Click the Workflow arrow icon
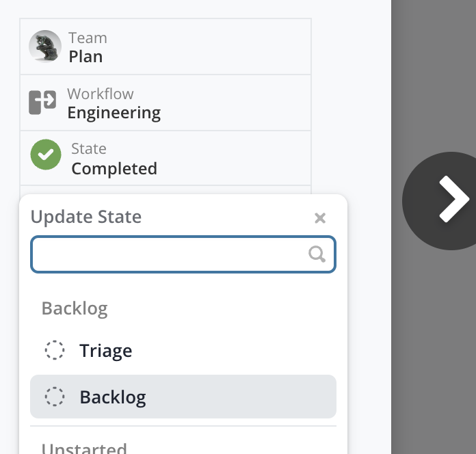Viewport: 476px width, 454px height. (42, 103)
